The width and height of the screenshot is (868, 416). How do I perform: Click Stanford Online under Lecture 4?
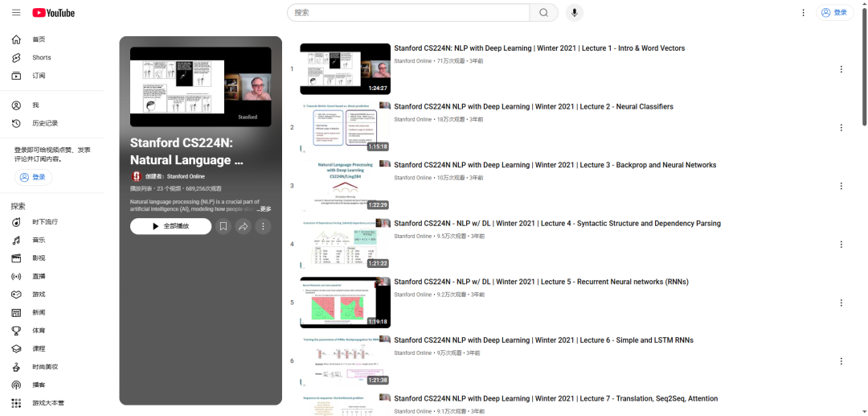[413, 236]
